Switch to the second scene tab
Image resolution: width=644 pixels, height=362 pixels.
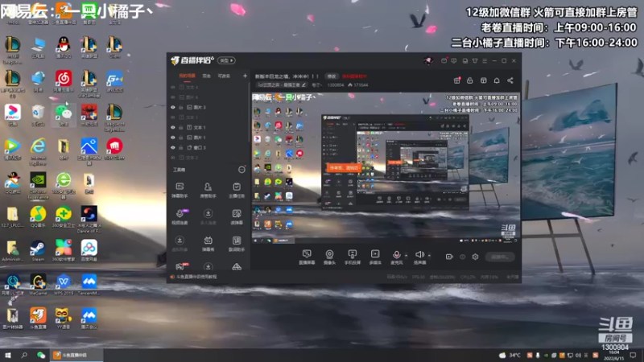[x=207, y=76]
